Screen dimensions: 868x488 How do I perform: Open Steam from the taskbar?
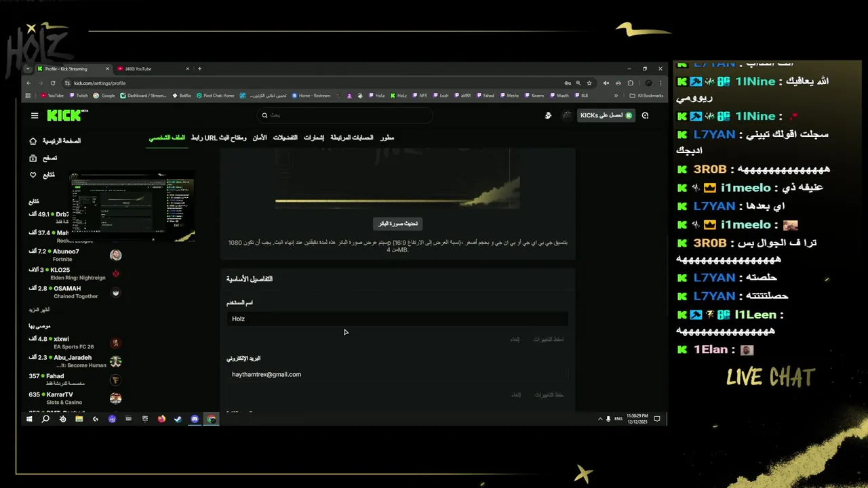click(x=178, y=419)
